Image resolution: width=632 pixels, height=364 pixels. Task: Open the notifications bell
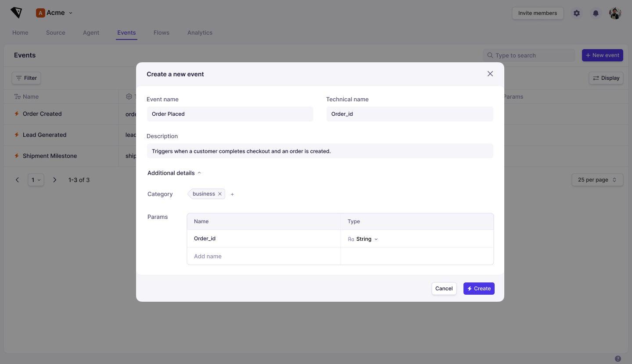596,13
